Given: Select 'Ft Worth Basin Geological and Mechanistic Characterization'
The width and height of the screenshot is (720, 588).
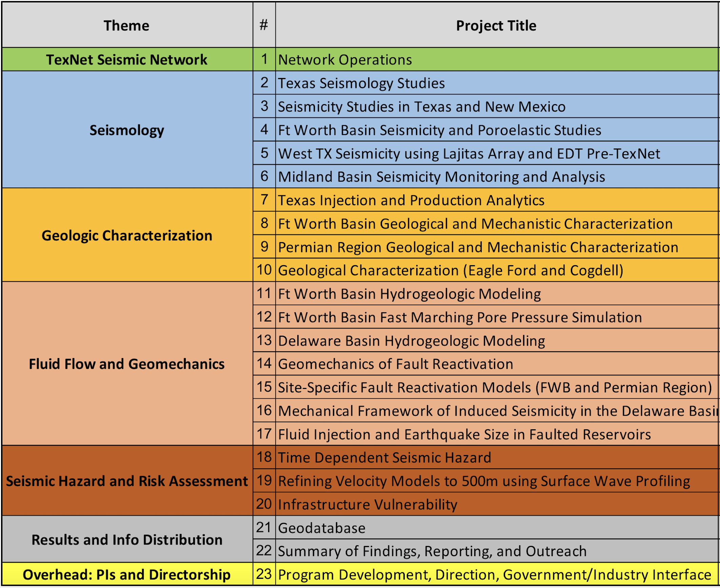Looking at the screenshot, I should [497, 223].
